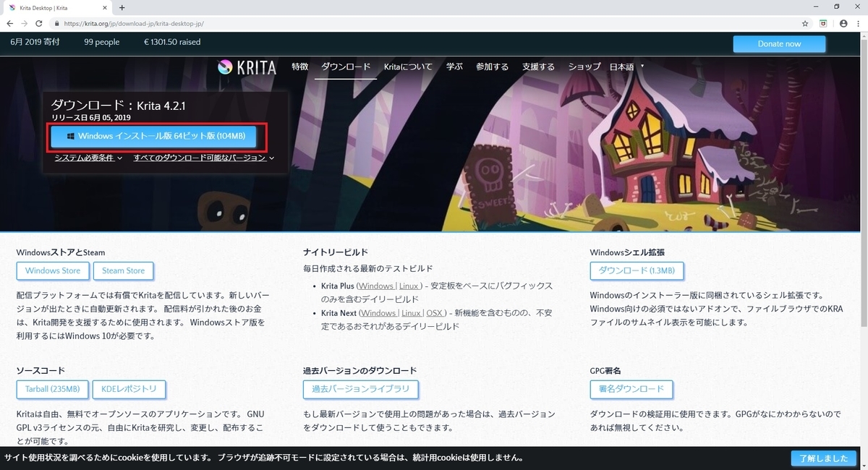Open the 日本語 language dropdown
Screen dimensions: 868x470
(623, 67)
